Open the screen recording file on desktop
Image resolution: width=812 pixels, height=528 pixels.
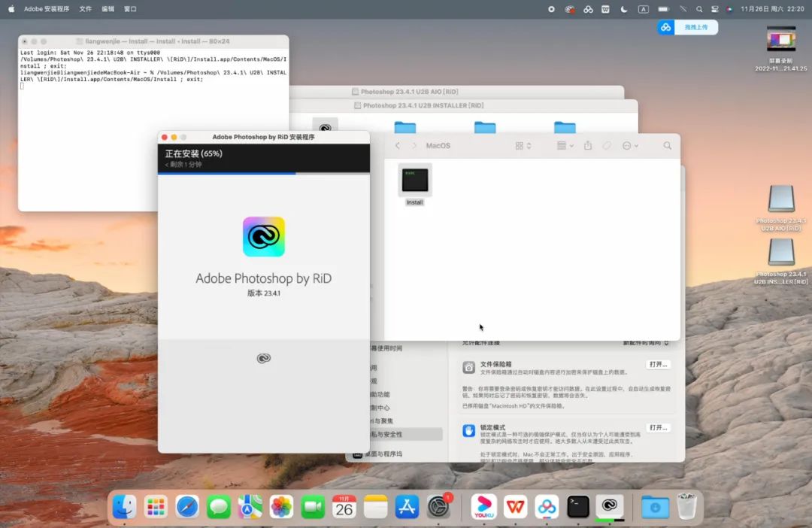click(781, 49)
